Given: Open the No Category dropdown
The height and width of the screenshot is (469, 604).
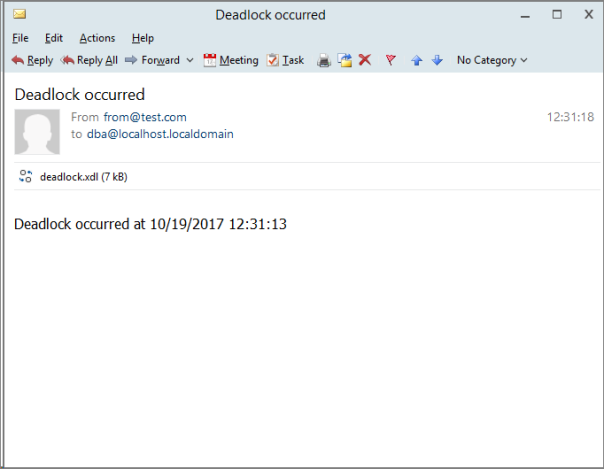Looking at the screenshot, I should (491, 60).
